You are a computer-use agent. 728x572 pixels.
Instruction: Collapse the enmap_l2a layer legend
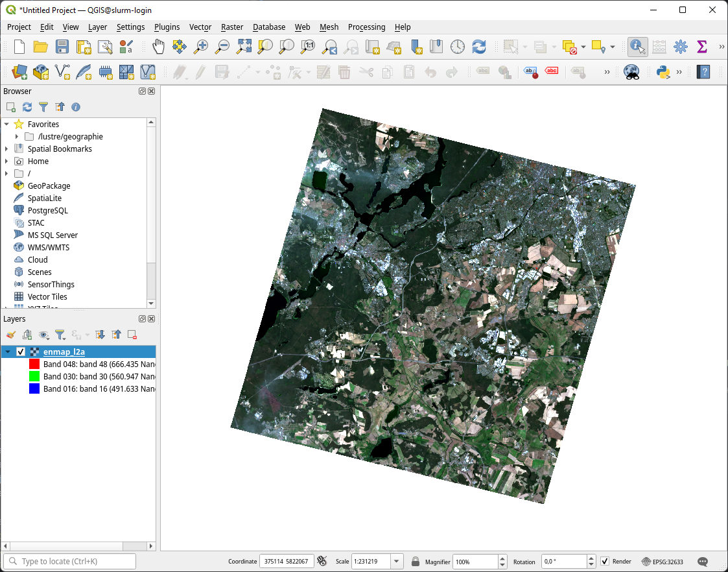(x=7, y=352)
